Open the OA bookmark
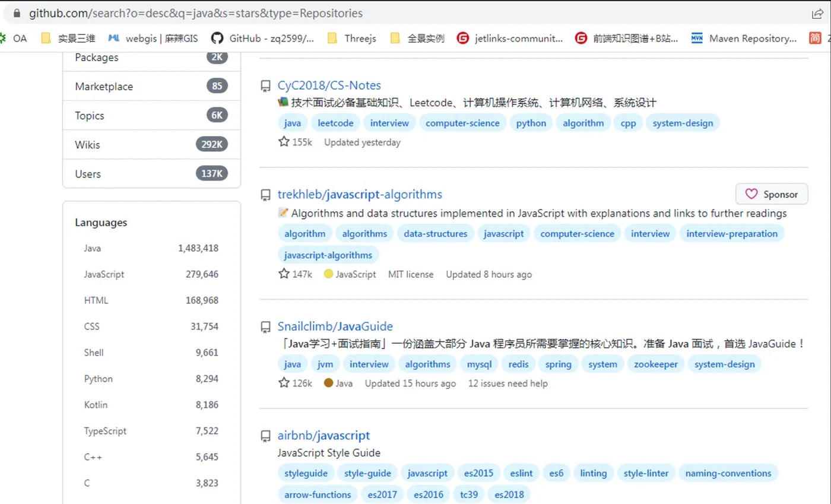This screenshot has width=831, height=504. pos(14,39)
